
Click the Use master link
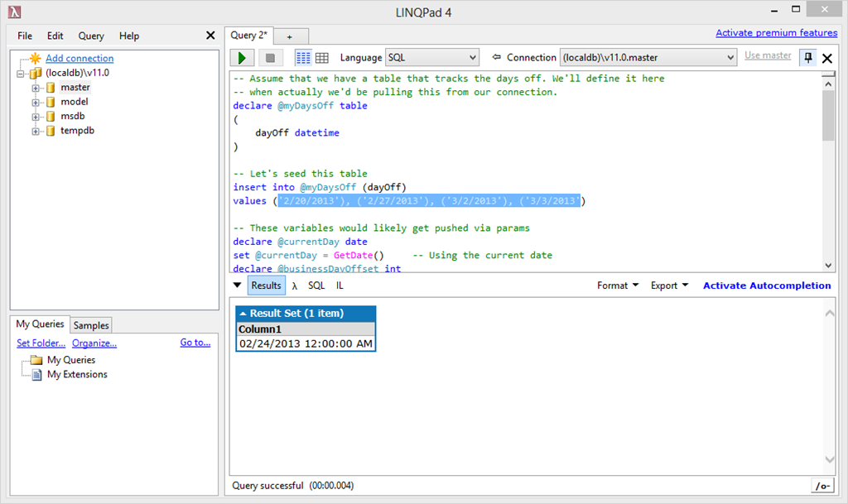click(x=768, y=55)
